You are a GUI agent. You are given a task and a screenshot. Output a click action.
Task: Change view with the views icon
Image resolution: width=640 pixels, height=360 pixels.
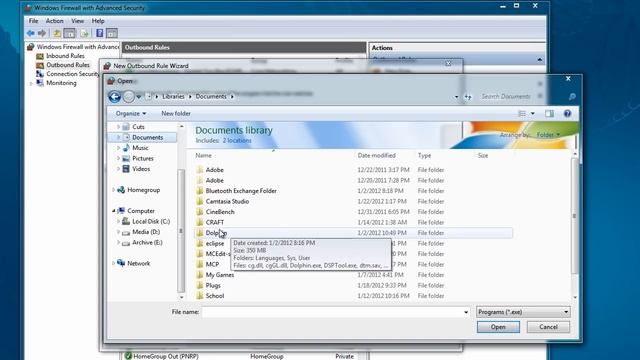(x=522, y=113)
